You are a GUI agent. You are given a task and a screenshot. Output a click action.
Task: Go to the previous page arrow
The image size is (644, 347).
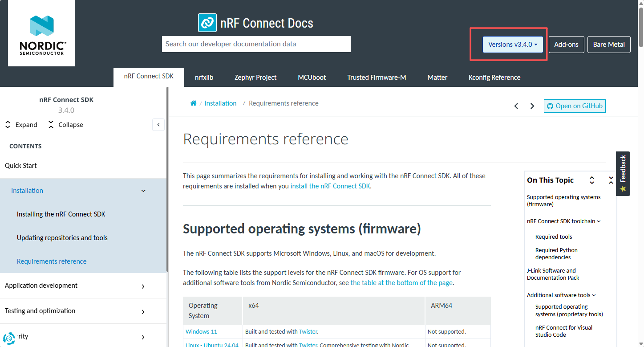click(x=516, y=106)
